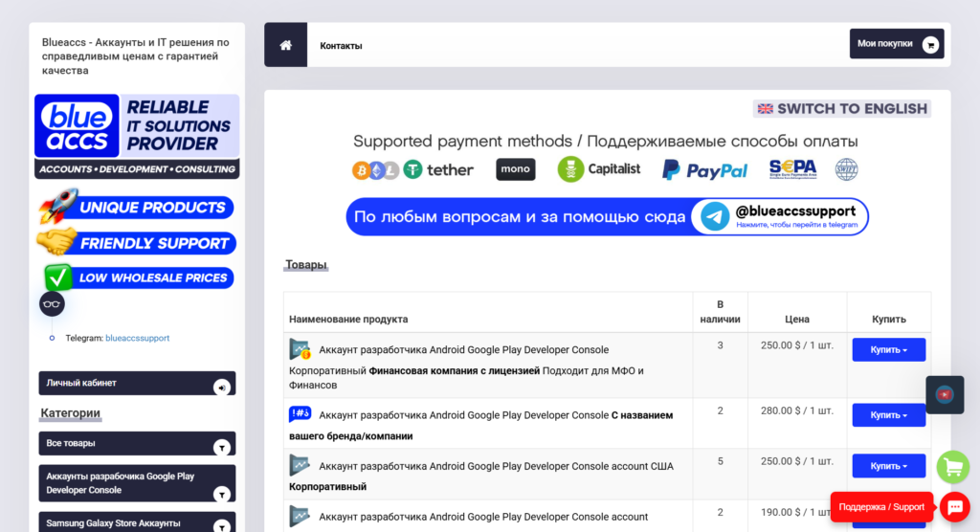Open the Контакты menu item

pyautogui.click(x=341, y=46)
